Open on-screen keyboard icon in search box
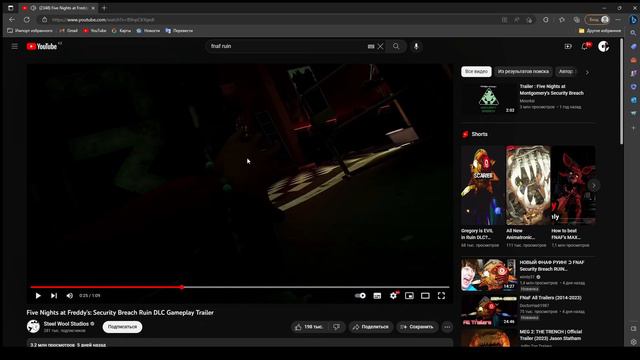This screenshot has width=640, height=360. 371,46
